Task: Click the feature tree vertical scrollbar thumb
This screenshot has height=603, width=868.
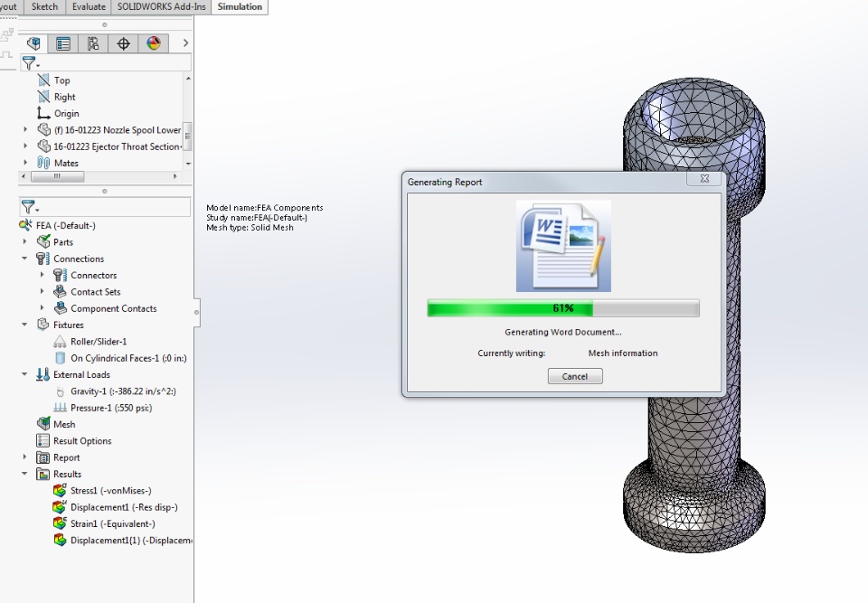Action: 188,137
